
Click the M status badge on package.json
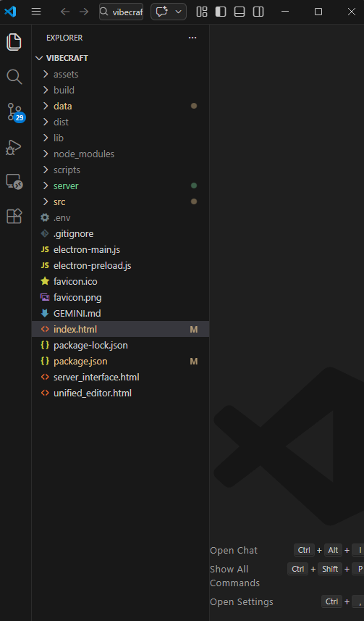(x=194, y=361)
